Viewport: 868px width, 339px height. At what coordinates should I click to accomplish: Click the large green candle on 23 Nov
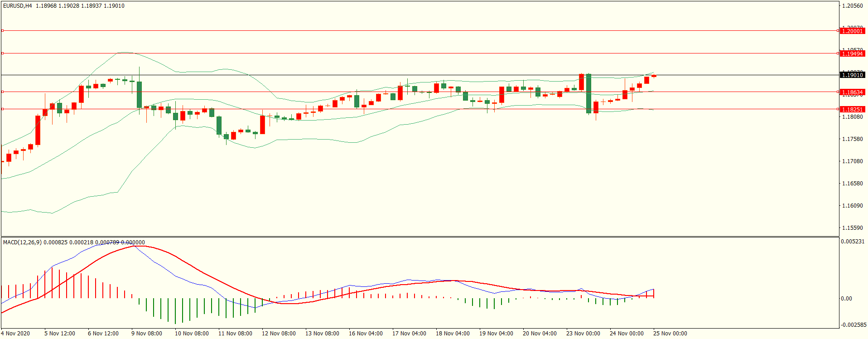click(588, 93)
